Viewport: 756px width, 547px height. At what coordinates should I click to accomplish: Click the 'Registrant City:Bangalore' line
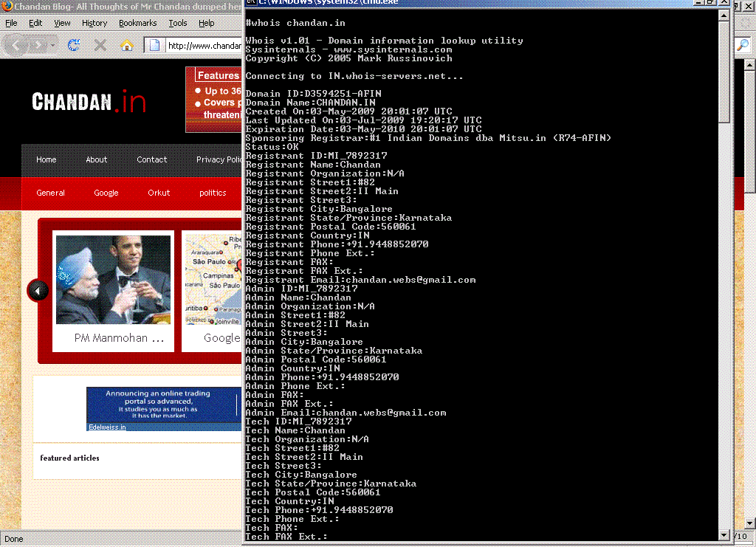click(x=319, y=209)
